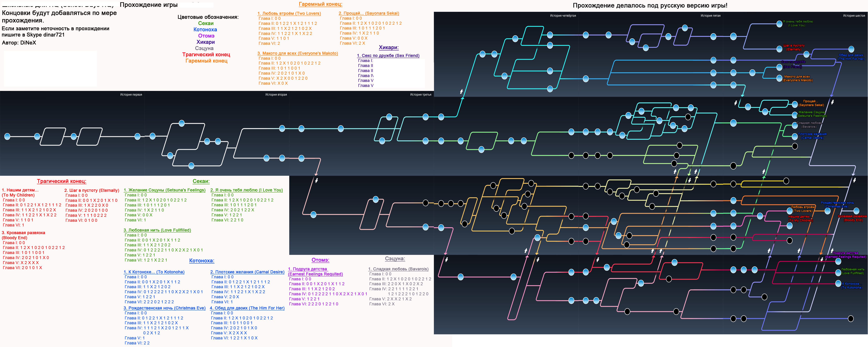Select the ending node above 'Кровавая развязка (Bloody End)' flowchart label

tap(856, 211)
